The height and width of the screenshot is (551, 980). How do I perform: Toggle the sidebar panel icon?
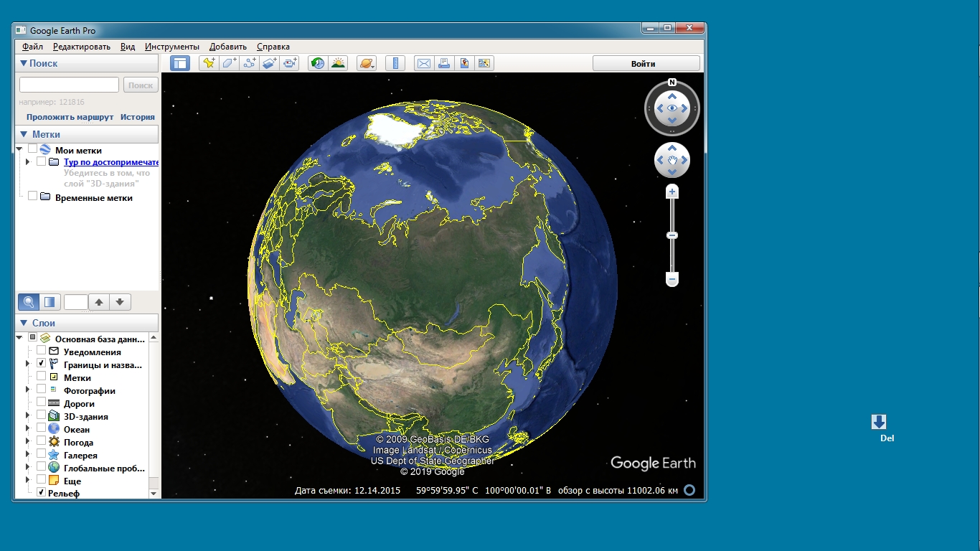179,63
